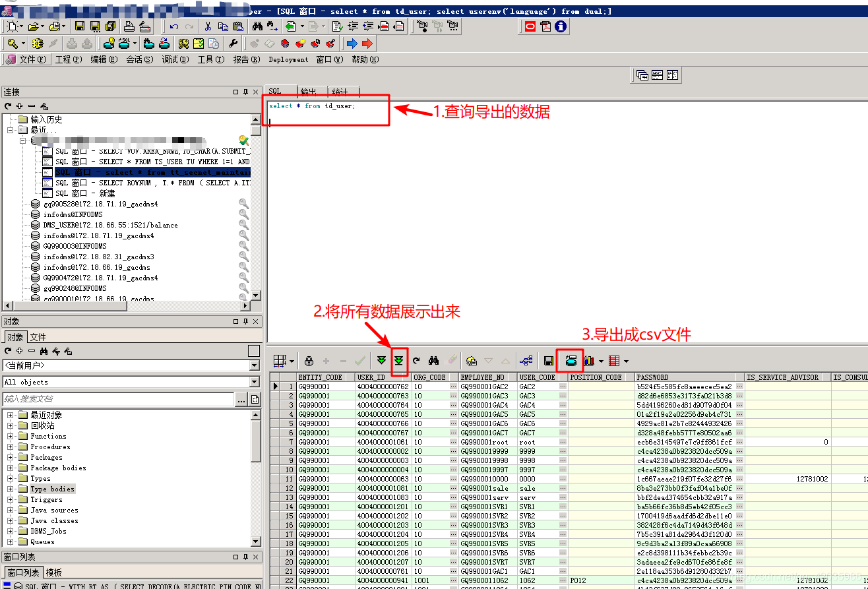Refresh the query results
Viewport: 868px width, 589px height.
click(416, 361)
